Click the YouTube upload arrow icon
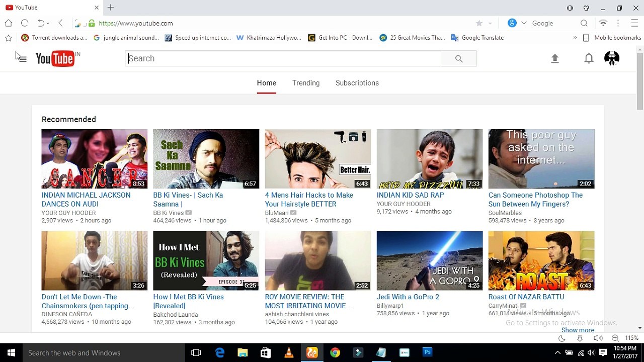The width and height of the screenshot is (644, 362). [555, 58]
